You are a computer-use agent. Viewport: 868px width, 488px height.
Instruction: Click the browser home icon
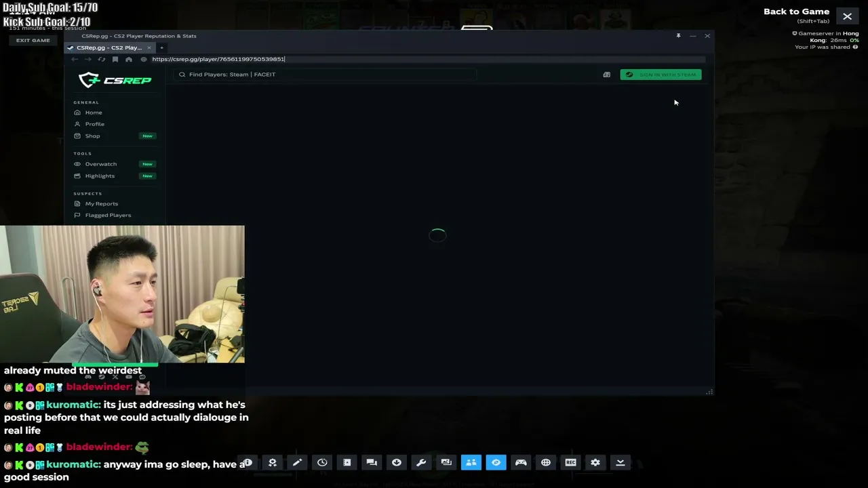[129, 59]
